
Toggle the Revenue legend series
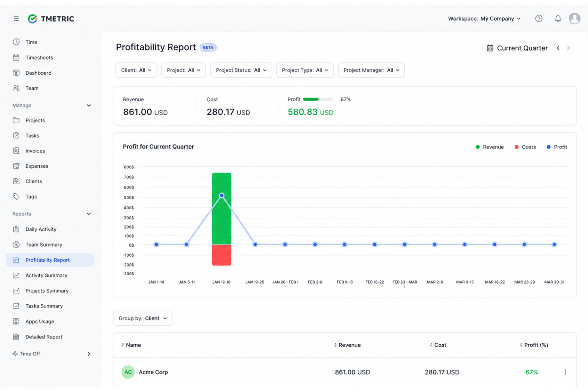pos(489,147)
